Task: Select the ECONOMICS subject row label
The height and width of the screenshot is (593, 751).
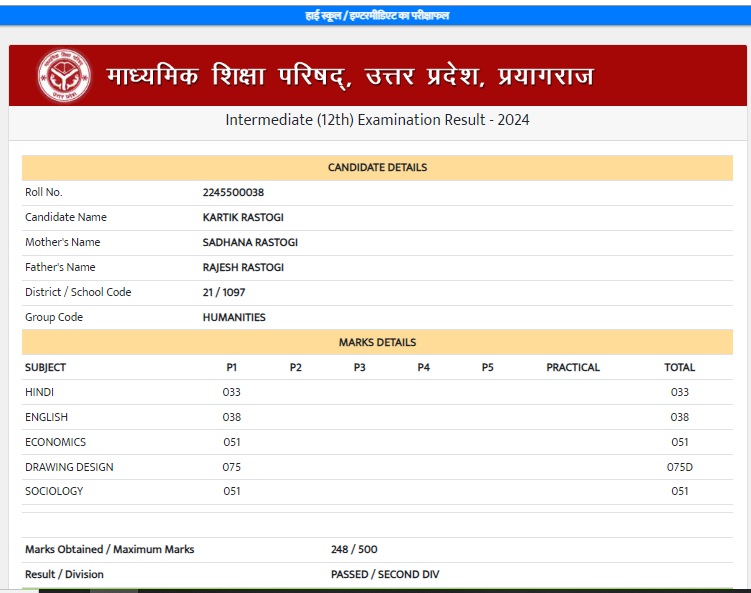Action: pyautogui.click(x=56, y=442)
